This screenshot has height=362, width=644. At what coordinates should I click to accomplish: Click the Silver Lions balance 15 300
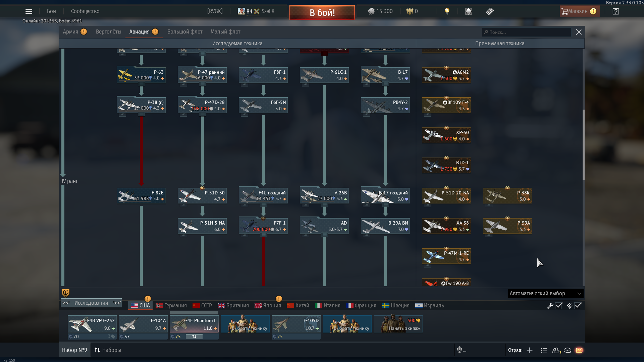(380, 11)
